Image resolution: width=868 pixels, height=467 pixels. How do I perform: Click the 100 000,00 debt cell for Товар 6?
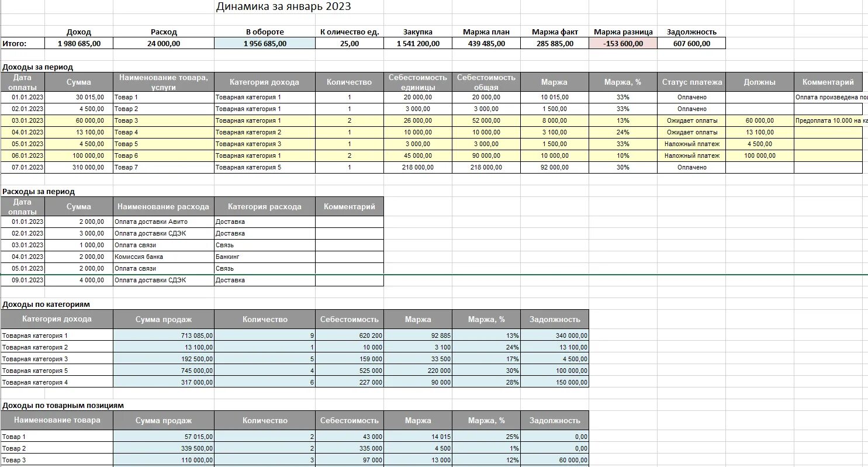(x=760, y=155)
